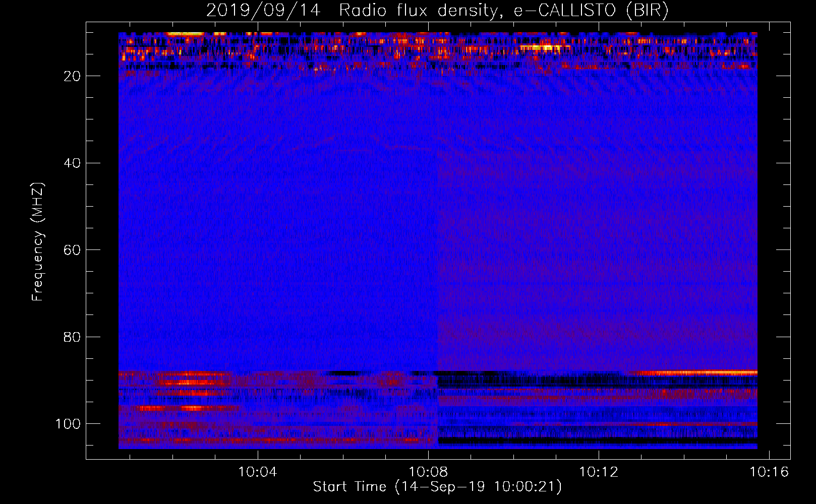
Task: Click the 'Start Time (14-Sep-19 10:00:21)' label
Action: tap(437, 487)
